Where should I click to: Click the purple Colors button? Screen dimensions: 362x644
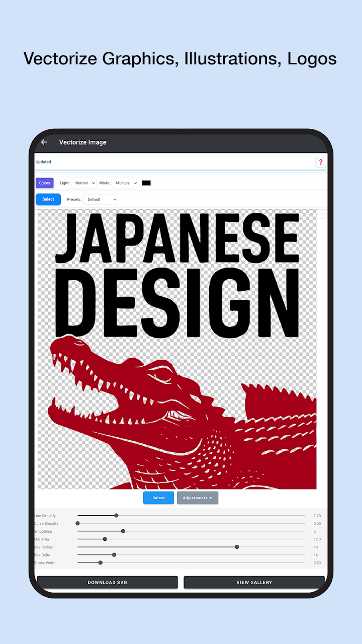click(45, 183)
